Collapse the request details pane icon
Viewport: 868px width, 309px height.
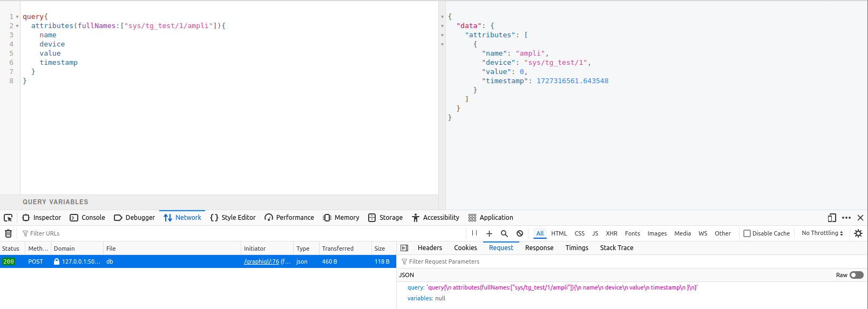click(x=404, y=248)
